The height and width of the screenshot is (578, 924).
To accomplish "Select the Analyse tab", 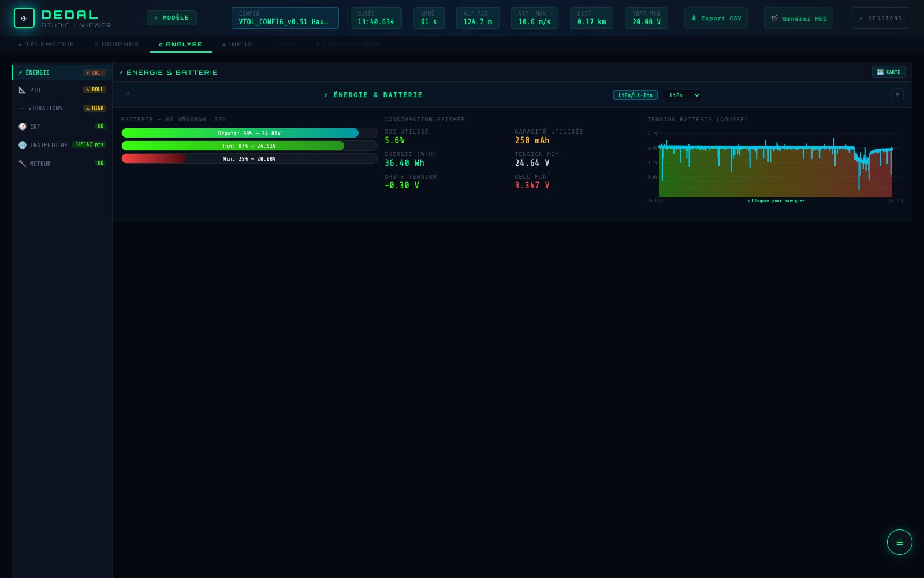I will click(x=181, y=45).
